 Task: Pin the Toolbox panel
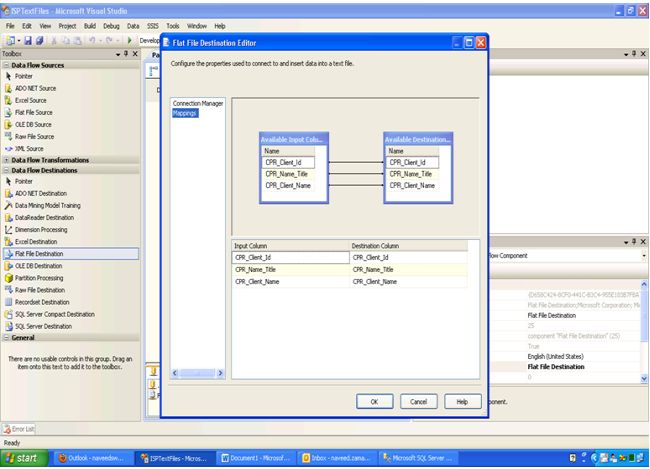pyautogui.click(x=126, y=53)
